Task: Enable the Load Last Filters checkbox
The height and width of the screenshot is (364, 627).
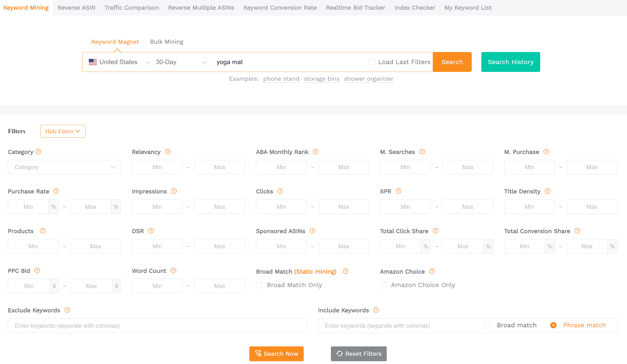Action: tap(371, 62)
